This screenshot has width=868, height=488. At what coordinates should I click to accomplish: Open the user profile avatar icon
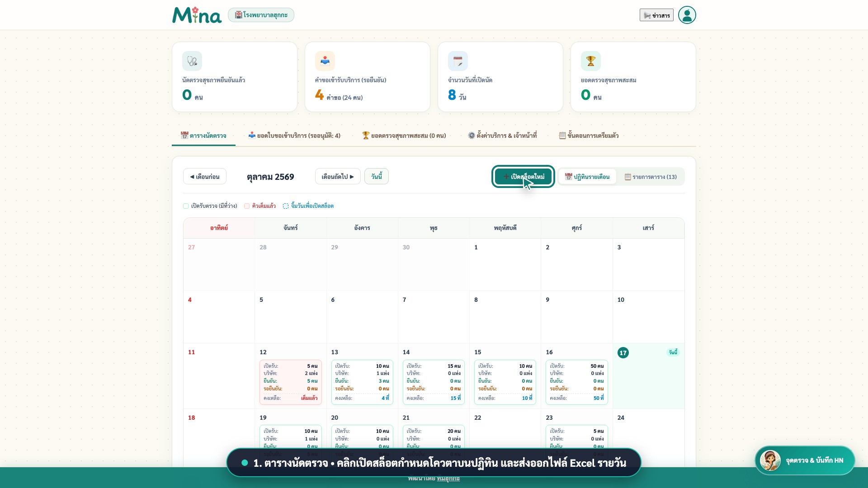pos(687,15)
